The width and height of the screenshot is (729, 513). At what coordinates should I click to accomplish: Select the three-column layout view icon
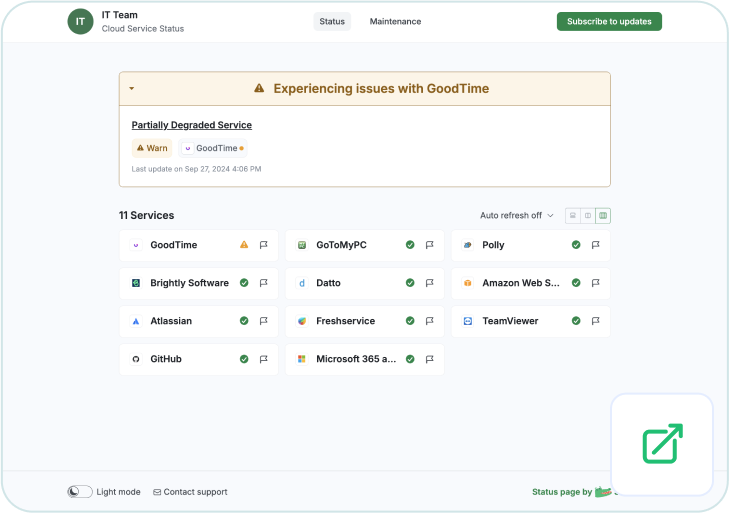click(603, 215)
